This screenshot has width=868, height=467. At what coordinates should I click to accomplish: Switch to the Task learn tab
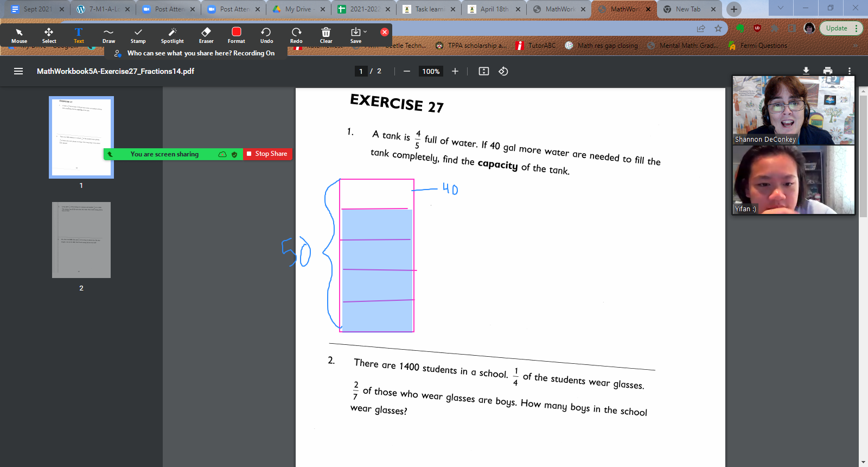tap(429, 9)
